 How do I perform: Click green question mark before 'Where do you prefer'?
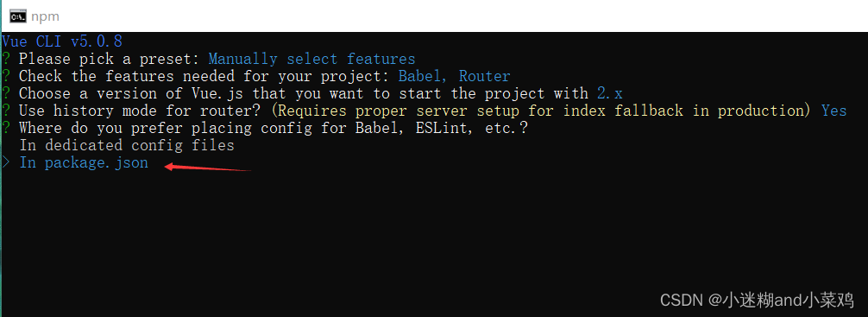pyautogui.click(x=5, y=128)
